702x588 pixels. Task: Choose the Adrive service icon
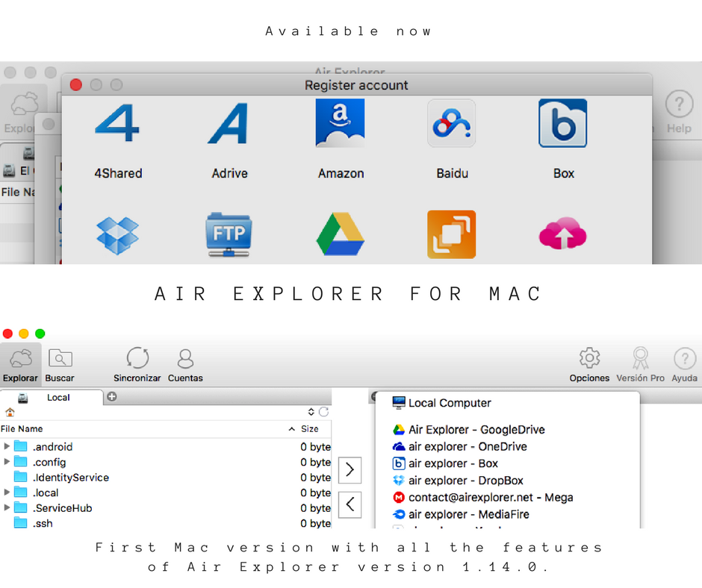pos(229,125)
